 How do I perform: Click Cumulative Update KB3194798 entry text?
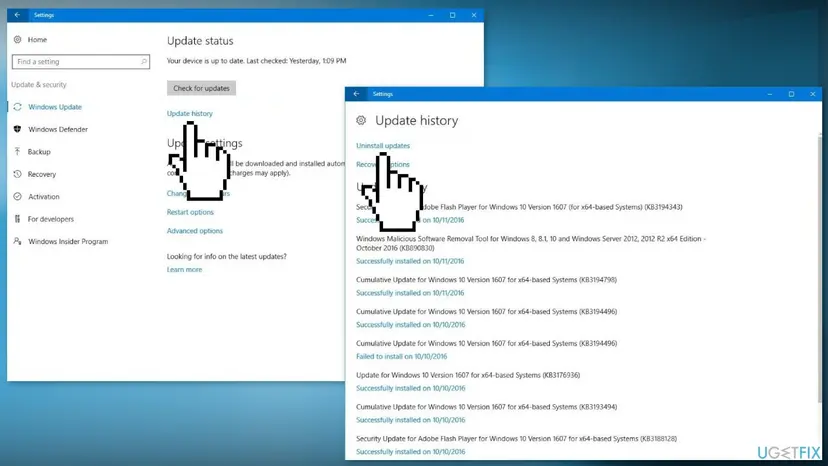pos(486,279)
